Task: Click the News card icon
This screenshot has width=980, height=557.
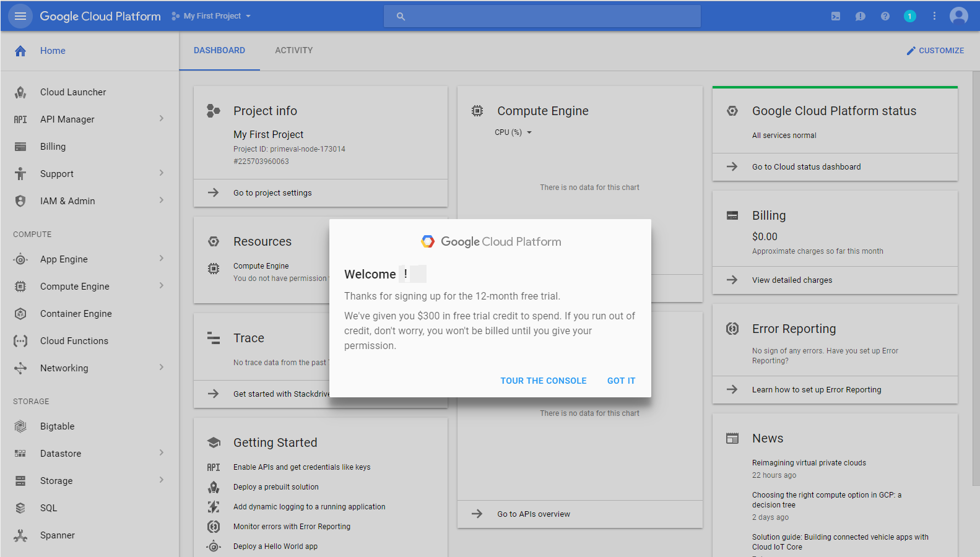Action: click(x=732, y=438)
